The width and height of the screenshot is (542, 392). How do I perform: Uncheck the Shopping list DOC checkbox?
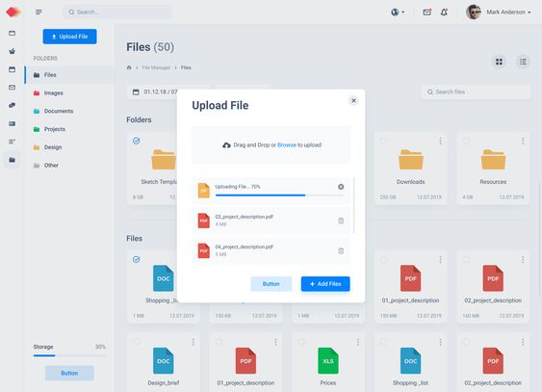(136, 259)
